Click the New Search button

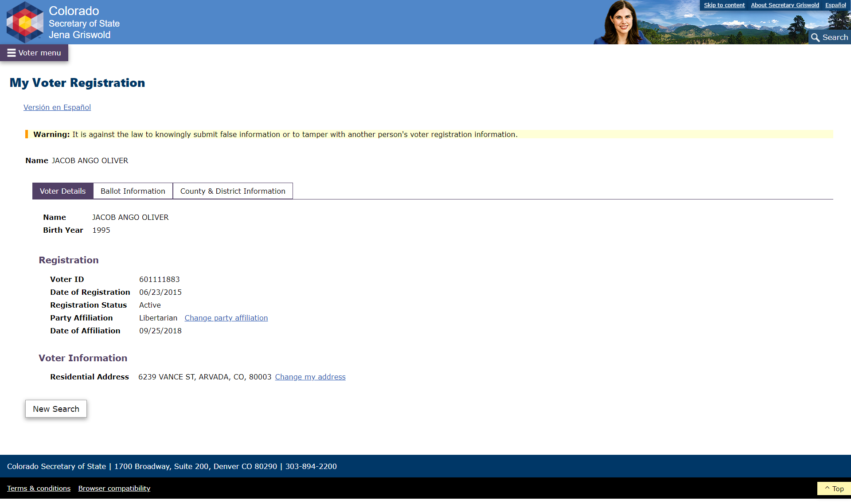(56, 409)
